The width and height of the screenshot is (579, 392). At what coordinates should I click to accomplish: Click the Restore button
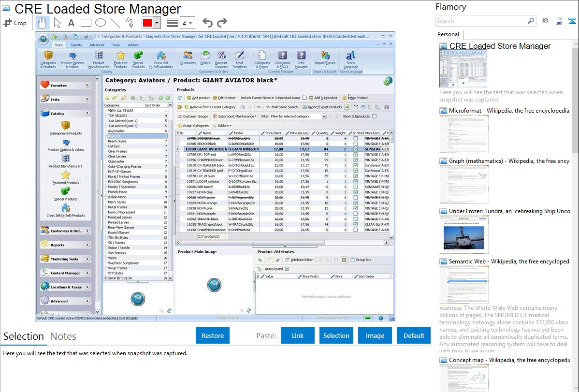(x=213, y=335)
